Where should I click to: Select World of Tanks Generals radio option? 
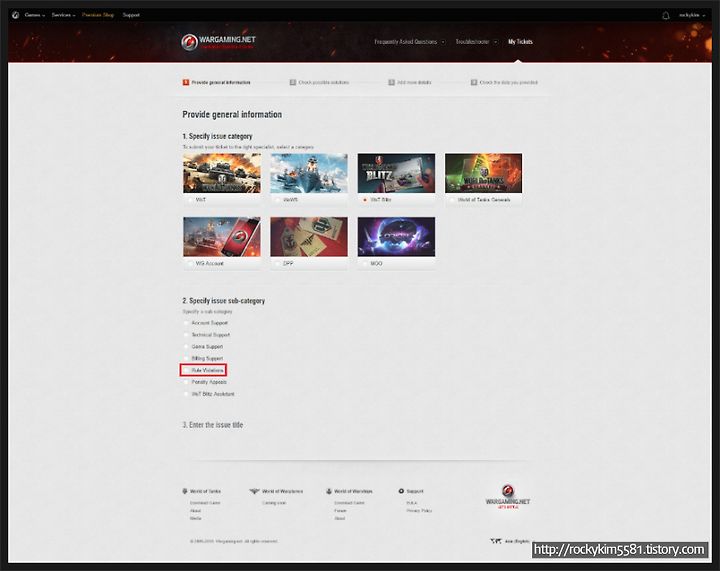(x=452, y=200)
